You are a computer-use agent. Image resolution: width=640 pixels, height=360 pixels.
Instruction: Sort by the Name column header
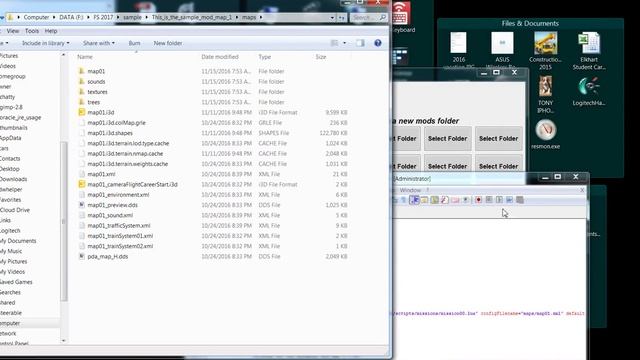pos(85,57)
